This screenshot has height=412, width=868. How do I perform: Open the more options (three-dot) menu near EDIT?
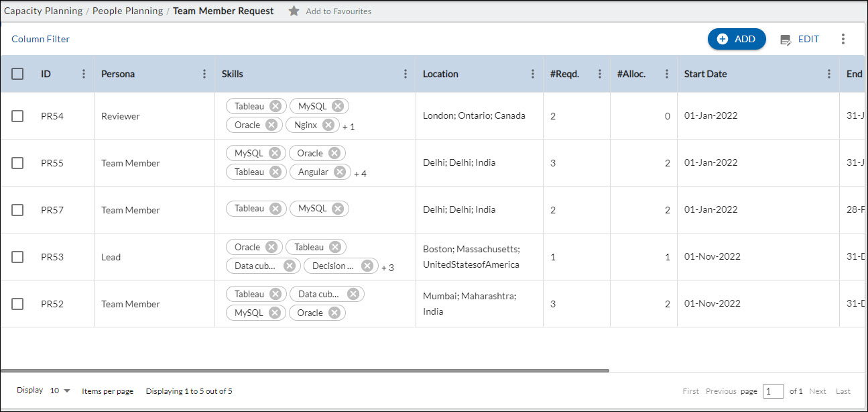(x=843, y=39)
